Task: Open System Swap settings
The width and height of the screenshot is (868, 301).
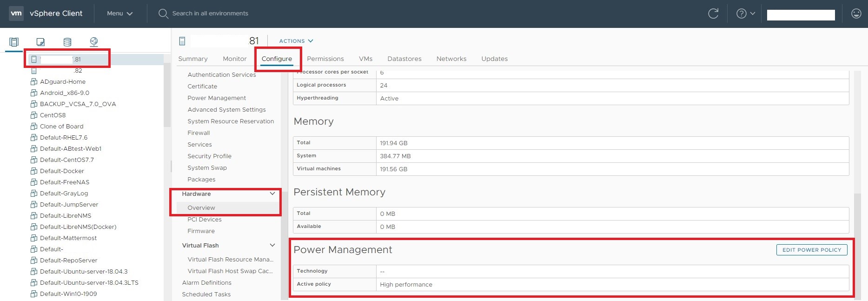Action: pos(207,167)
